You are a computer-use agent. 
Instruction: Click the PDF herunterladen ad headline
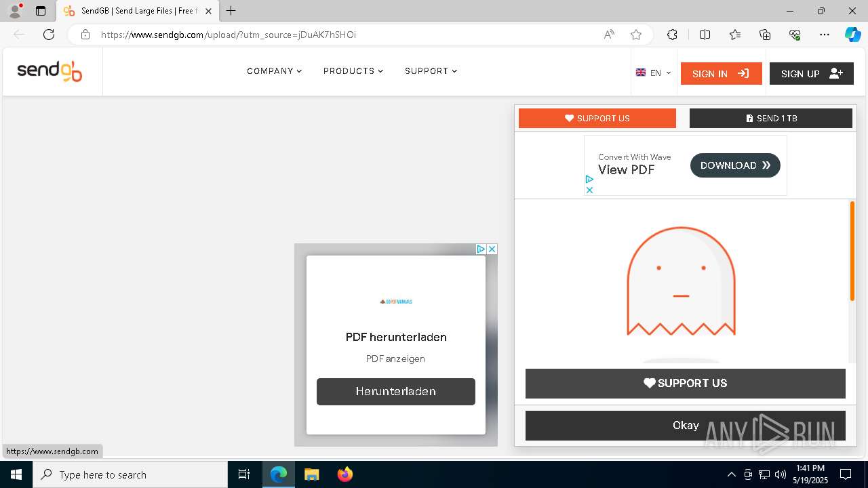(396, 337)
